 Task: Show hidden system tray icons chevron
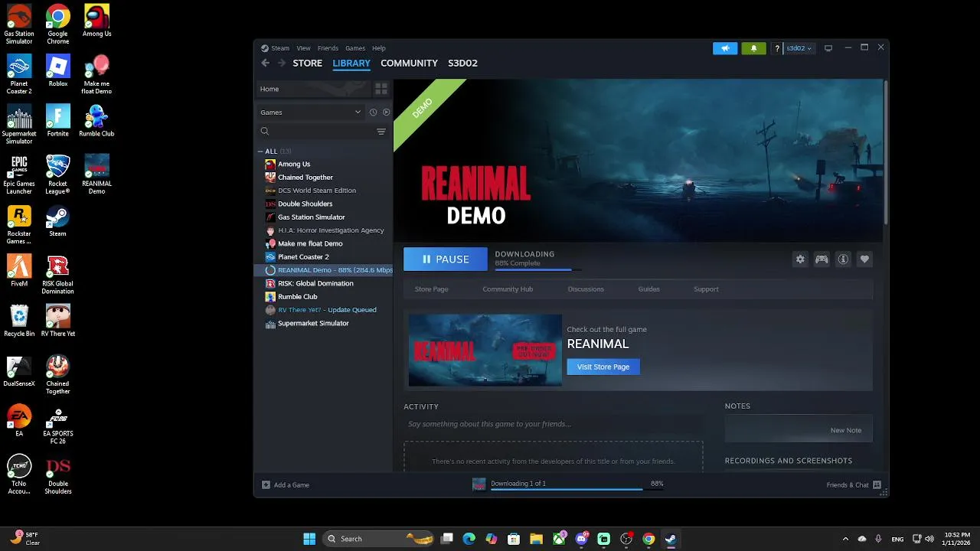click(x=845, y=539)
